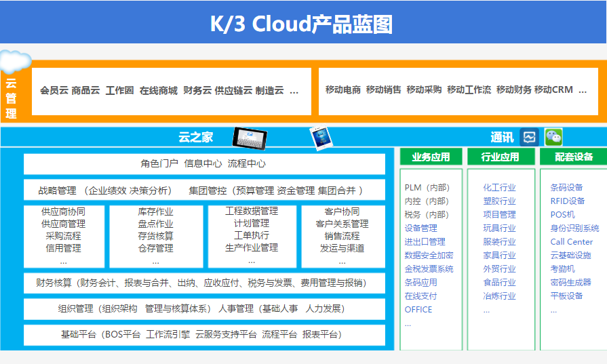The image size is (607, 364).
Task: Open the 服装行业 link
Action: (499, 242)
